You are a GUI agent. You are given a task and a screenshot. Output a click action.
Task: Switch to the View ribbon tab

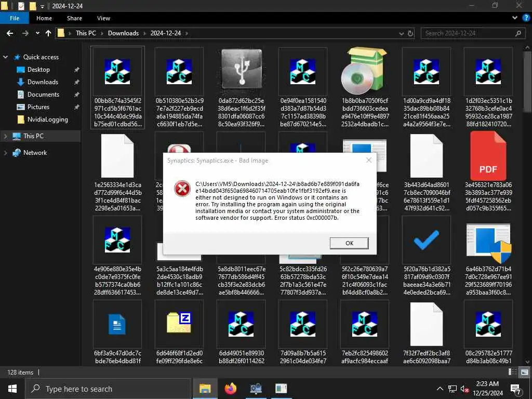[x=103, y=18]
